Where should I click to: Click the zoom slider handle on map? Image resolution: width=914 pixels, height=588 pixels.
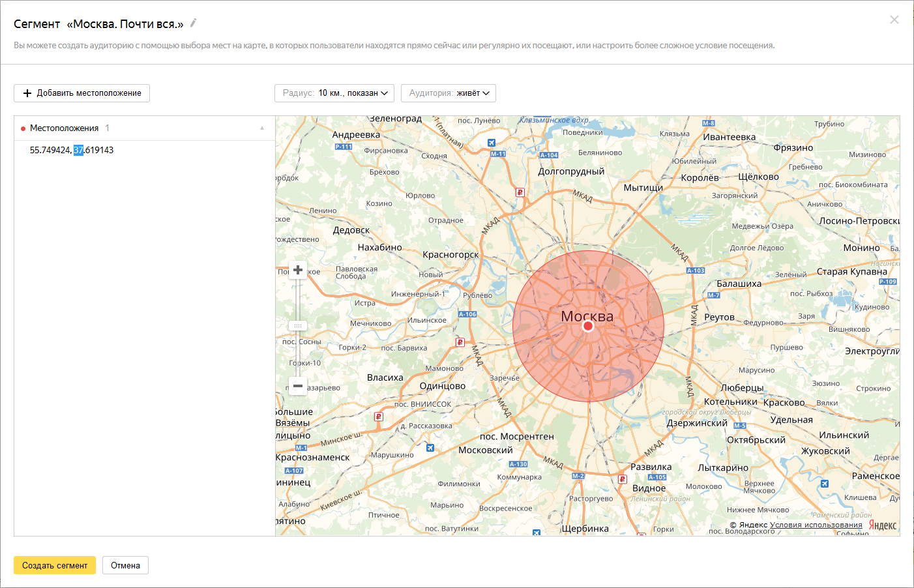[x=298, y=325]
